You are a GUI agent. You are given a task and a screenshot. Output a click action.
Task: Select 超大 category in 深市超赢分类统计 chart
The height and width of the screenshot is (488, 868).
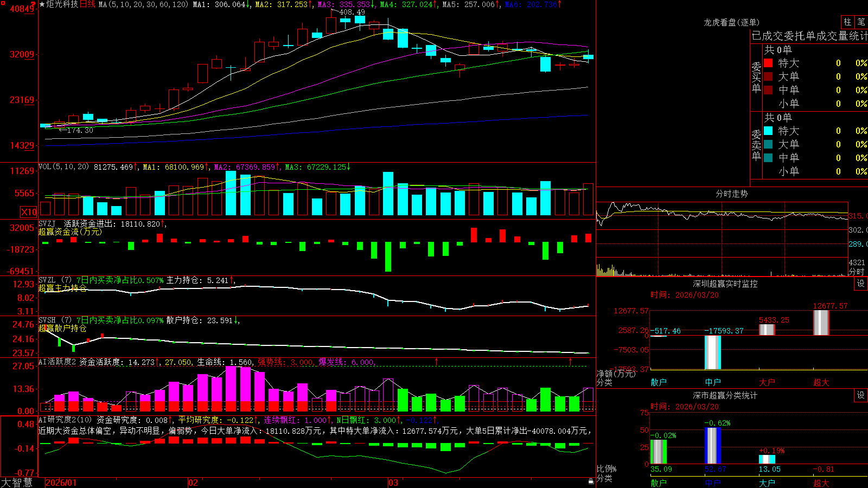coord(821,483)
